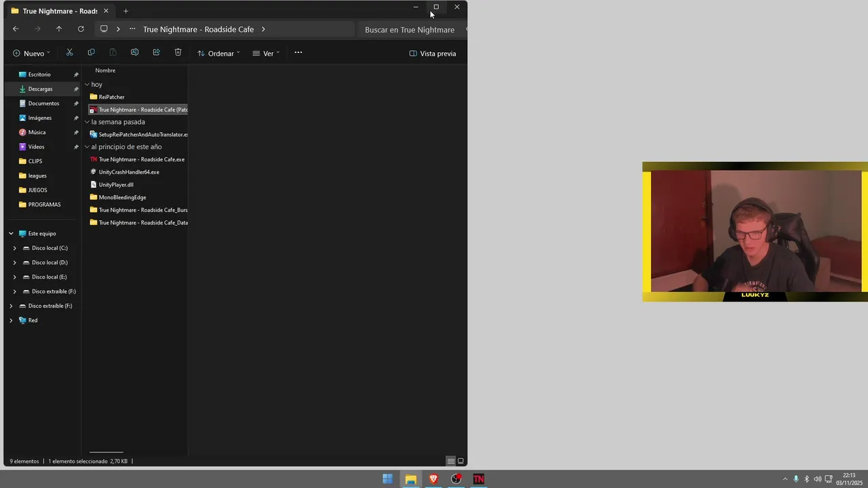Open the Ver view dropdown
The width and height of the screenshot is (868, 488).
coord(266,54)
